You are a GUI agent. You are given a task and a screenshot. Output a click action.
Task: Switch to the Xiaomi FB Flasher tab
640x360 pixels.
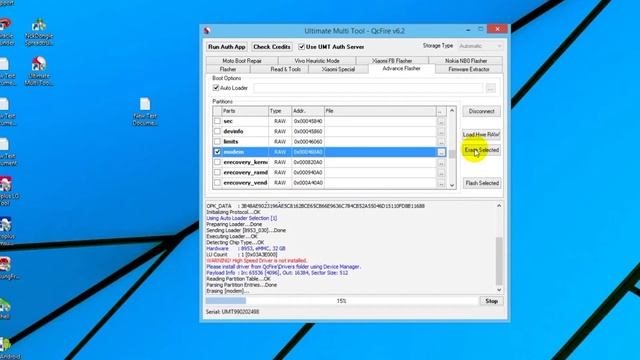pos(392,61)
